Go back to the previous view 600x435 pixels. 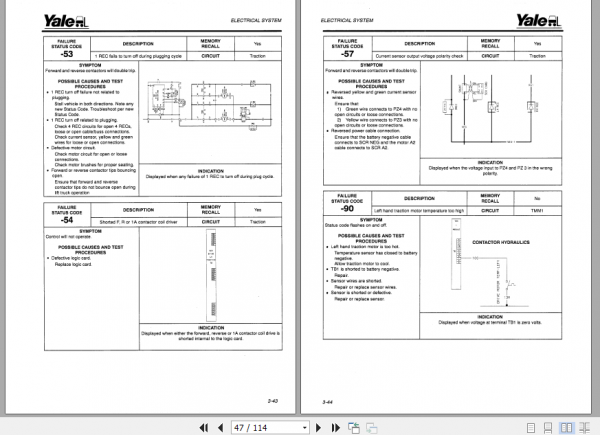pyautogui.click(x=354, y=427)
